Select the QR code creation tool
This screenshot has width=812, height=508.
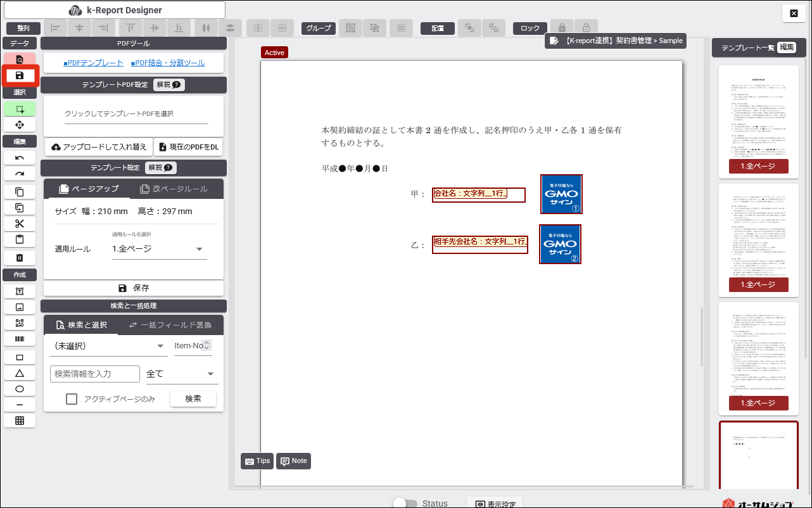(x=20, y=323)
